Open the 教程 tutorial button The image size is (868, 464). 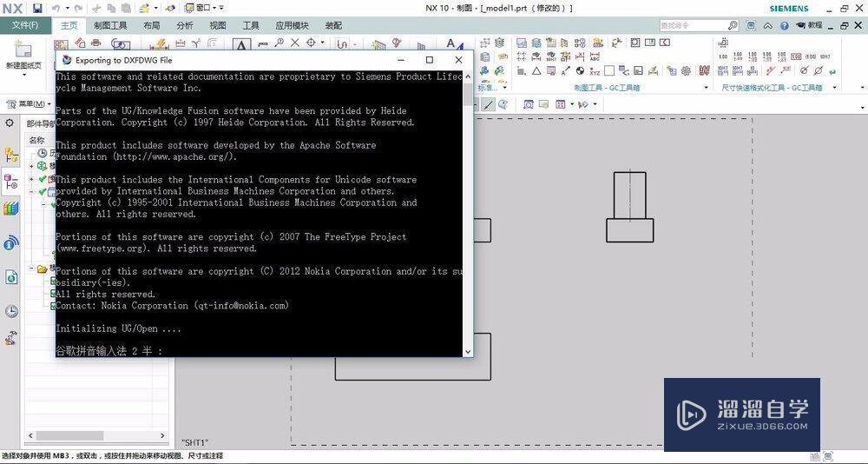tap(809, 25)
